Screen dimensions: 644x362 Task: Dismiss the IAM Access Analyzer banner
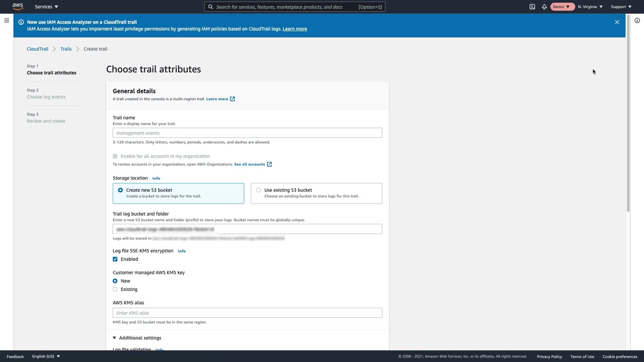[x=617, y=22]
